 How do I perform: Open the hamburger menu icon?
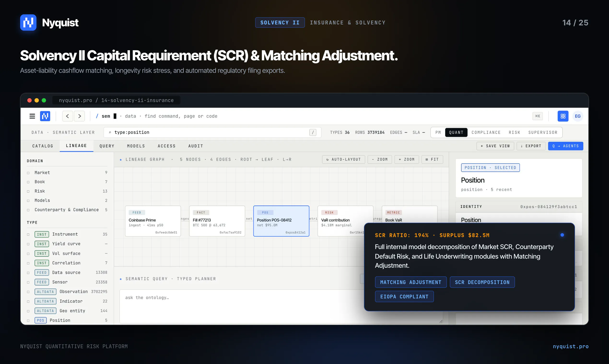[32, 116]
